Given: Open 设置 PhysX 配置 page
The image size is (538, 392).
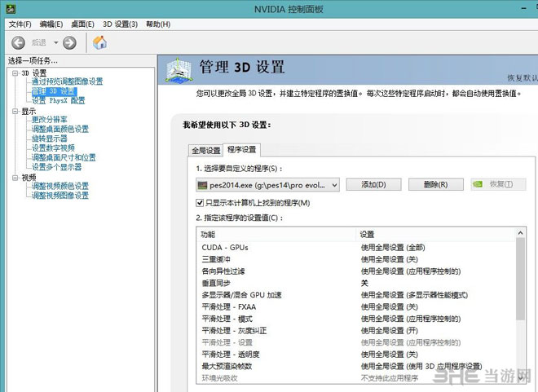Looking at the screenshot, I should (x=59, y=100).
